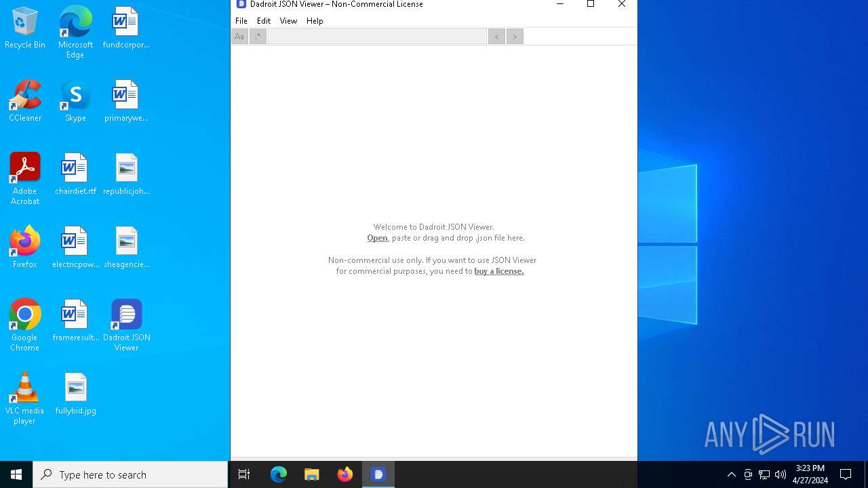The image size is (868, 488).
Task: Minimize the Dadroit JSON Viewer window
Action: (x=560, y=5)
